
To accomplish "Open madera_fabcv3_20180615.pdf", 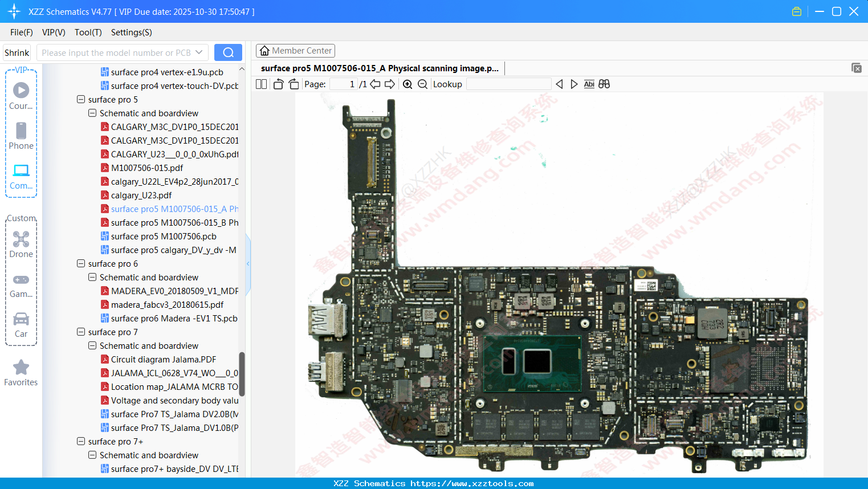I will click(x=167, y=304).
